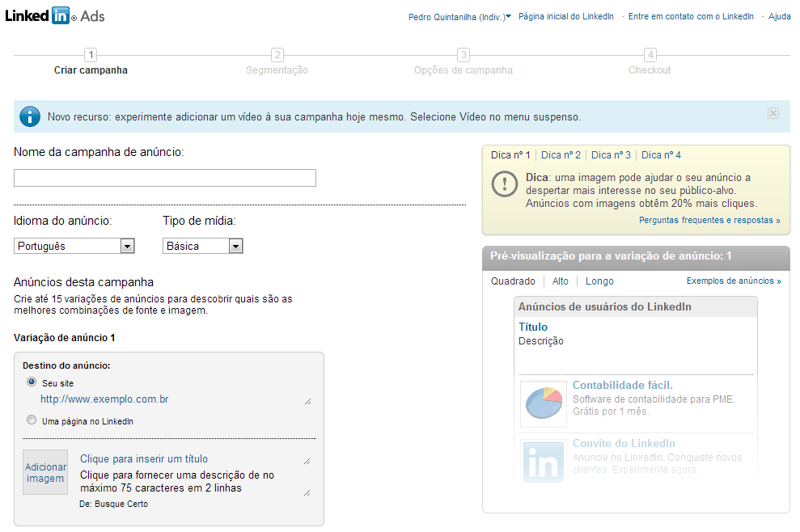Viewport: 800px width, 532px height.
Task: Go to step 1 Criar campanha
Action: 91,62
